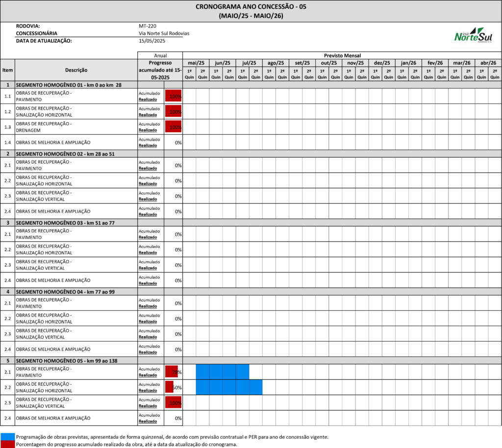Click the blue schedule bar in the 50% row
502x448 pixels.
[x=229, y=387]
